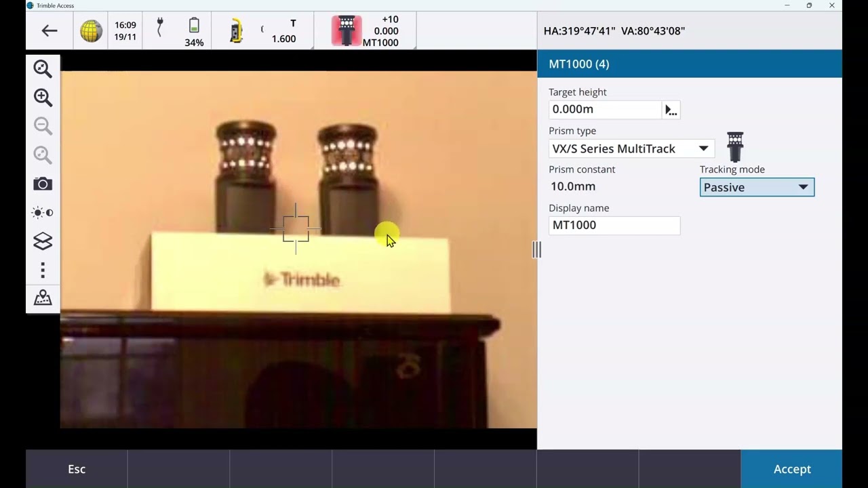Click the HA/VA angle readout
This screenshot has width=868, height=488.
[x=614, y=30]
